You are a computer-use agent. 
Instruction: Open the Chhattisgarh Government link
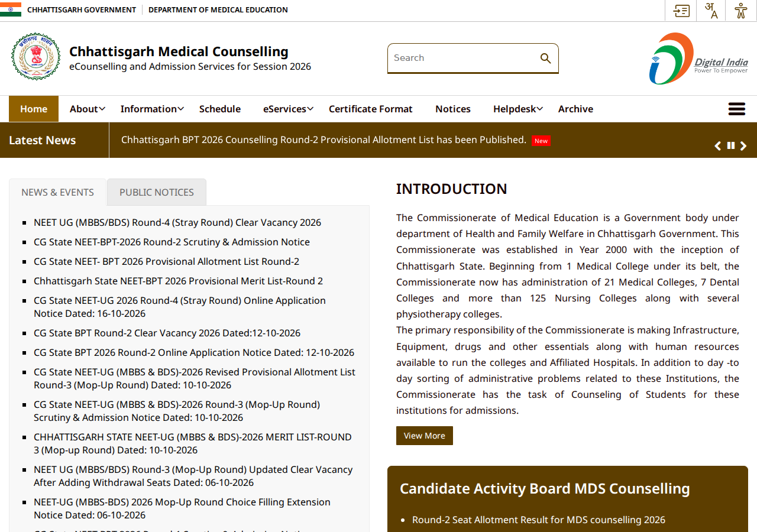82,9
